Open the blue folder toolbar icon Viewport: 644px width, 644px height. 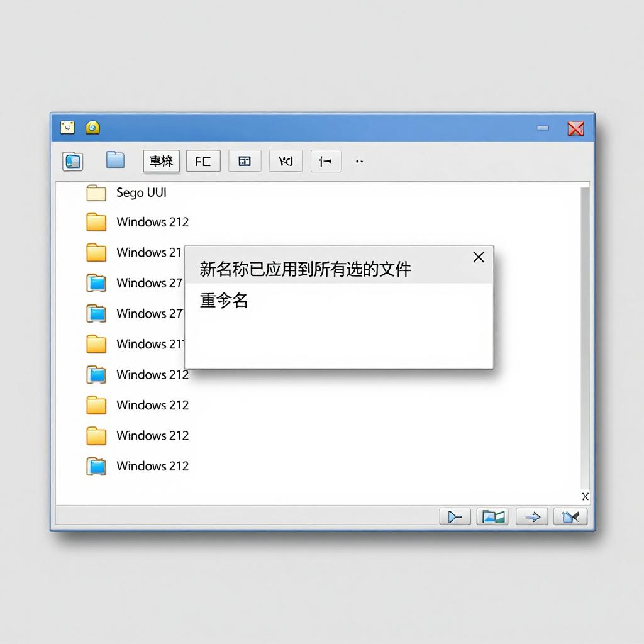[116, 159]
